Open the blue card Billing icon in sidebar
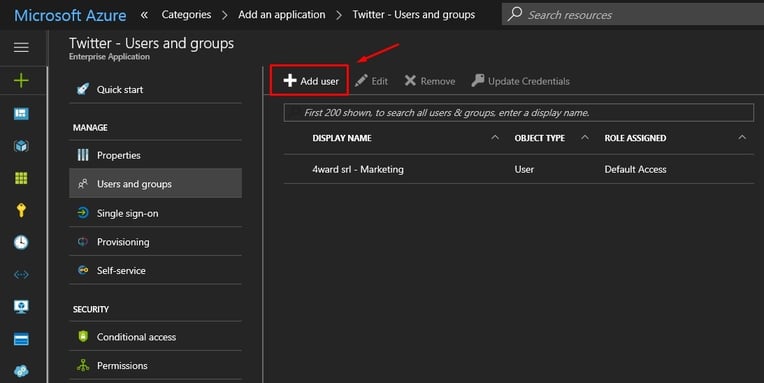 click(21, 339)
